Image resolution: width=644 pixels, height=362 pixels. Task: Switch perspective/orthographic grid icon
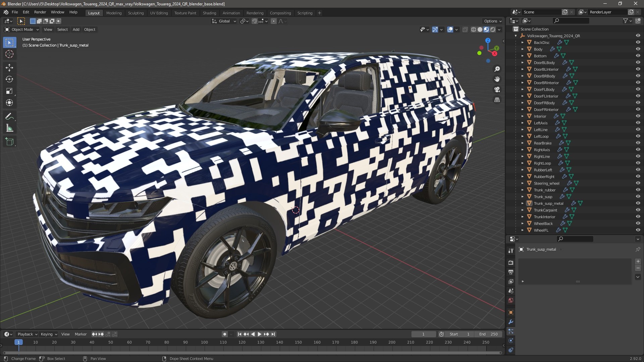coord(497,100)
